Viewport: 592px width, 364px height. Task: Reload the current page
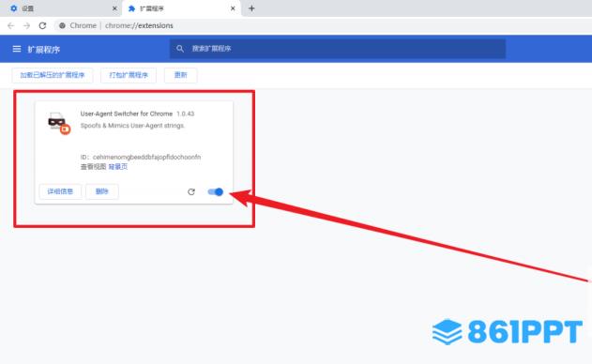(x=42, y=25)
